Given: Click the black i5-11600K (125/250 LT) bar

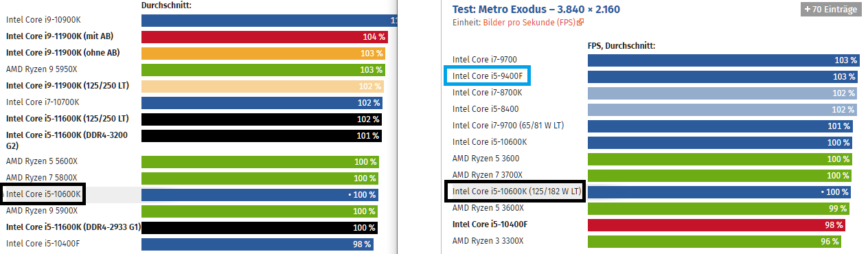Looking at the screenshot, I should click(262, 119).
